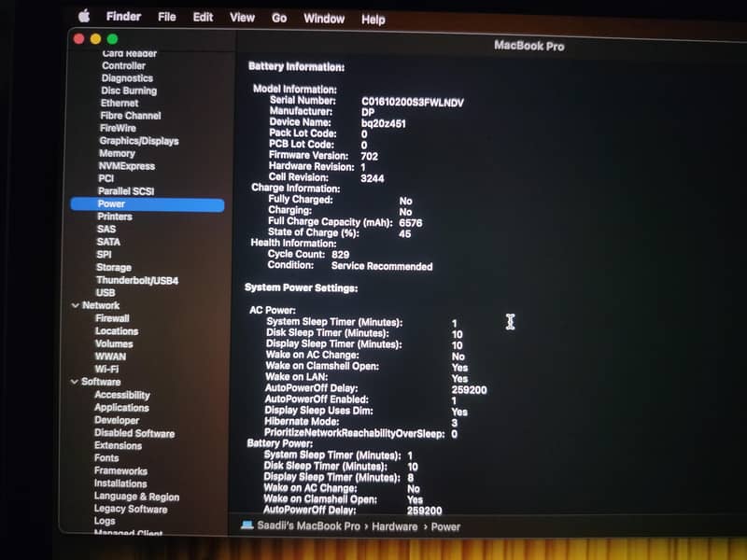Viewport: 747px width, 560px height.
Task: Select PCI in sidebar
Action: 106,178
